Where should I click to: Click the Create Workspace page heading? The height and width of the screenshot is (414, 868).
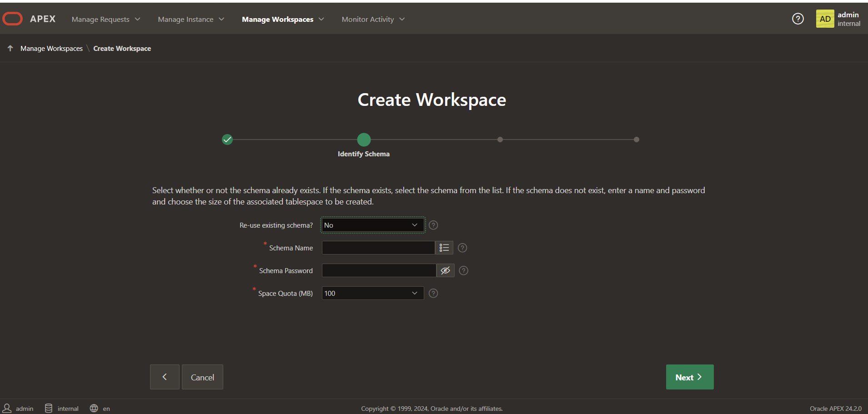click(x=432, y=100)
